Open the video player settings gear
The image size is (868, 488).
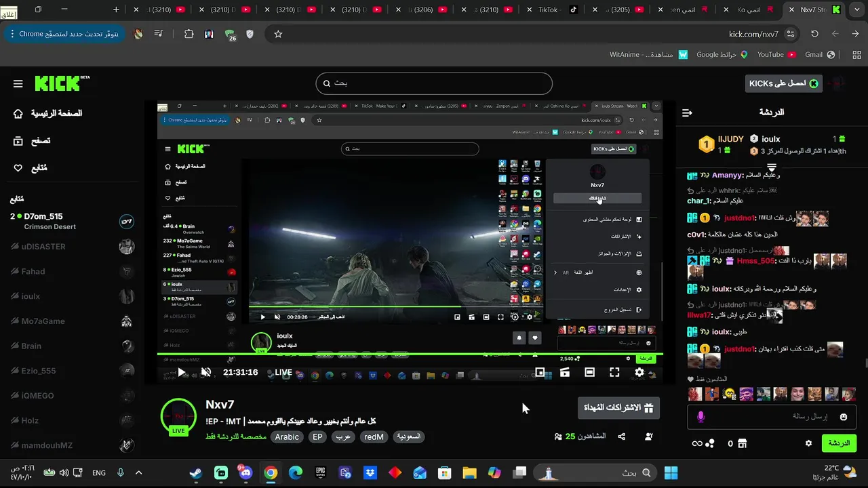point(639,373)
